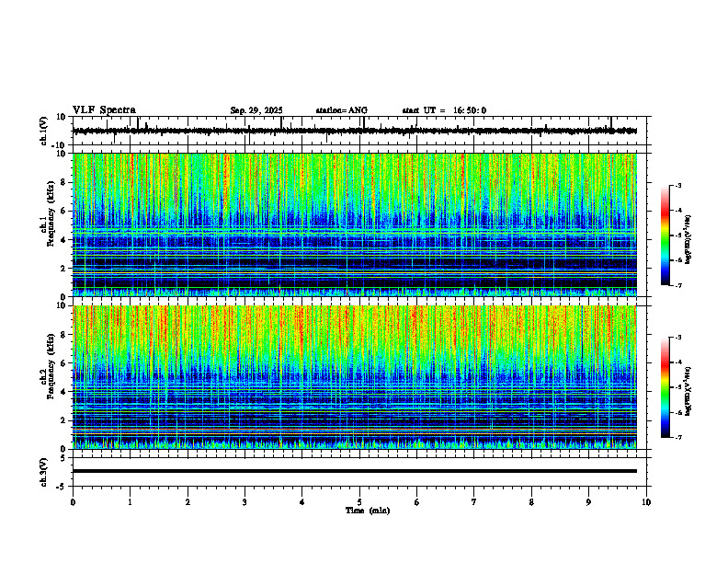Click the "-5" tick on ch.3(V) axis

pos(63,487)
